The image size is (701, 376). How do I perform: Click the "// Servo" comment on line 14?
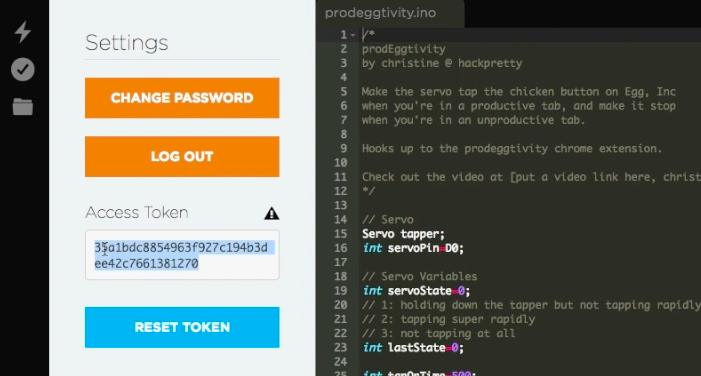point(388,220)
